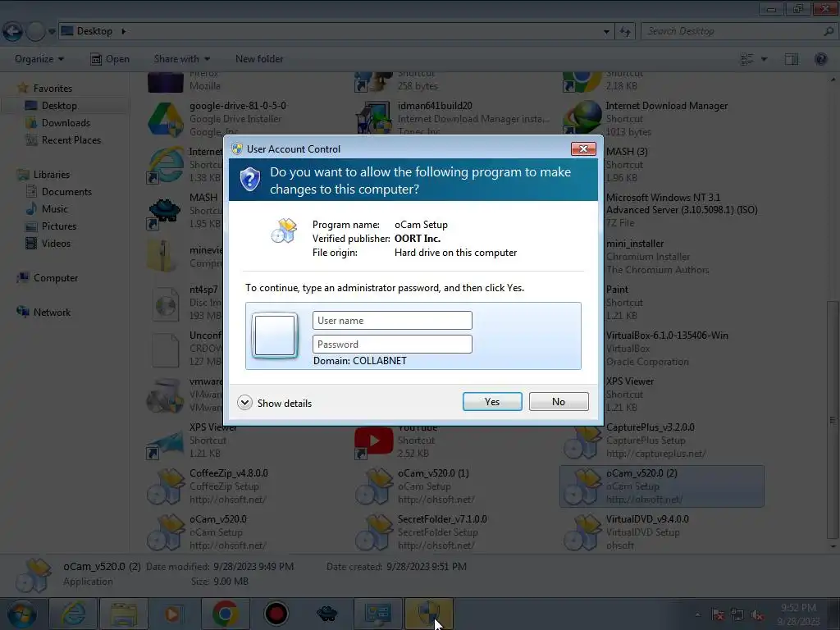840x630 pixels.
Task: Focus the Password field
Action: [392, 344]
